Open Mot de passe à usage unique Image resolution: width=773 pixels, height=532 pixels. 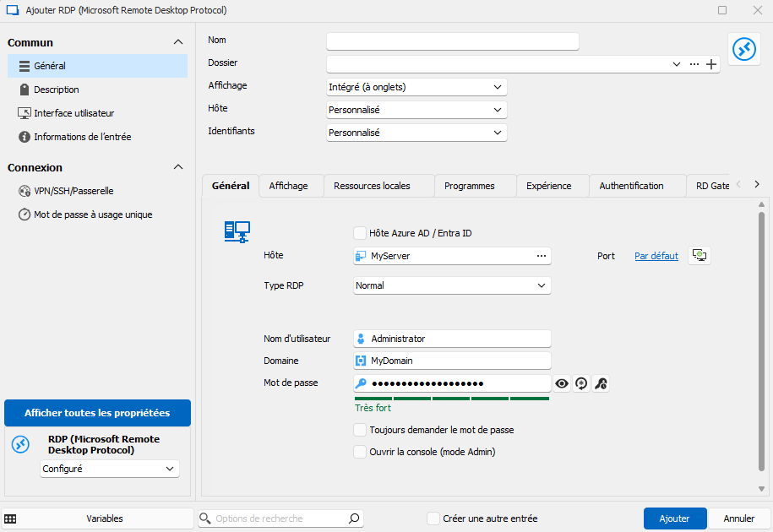98,214
